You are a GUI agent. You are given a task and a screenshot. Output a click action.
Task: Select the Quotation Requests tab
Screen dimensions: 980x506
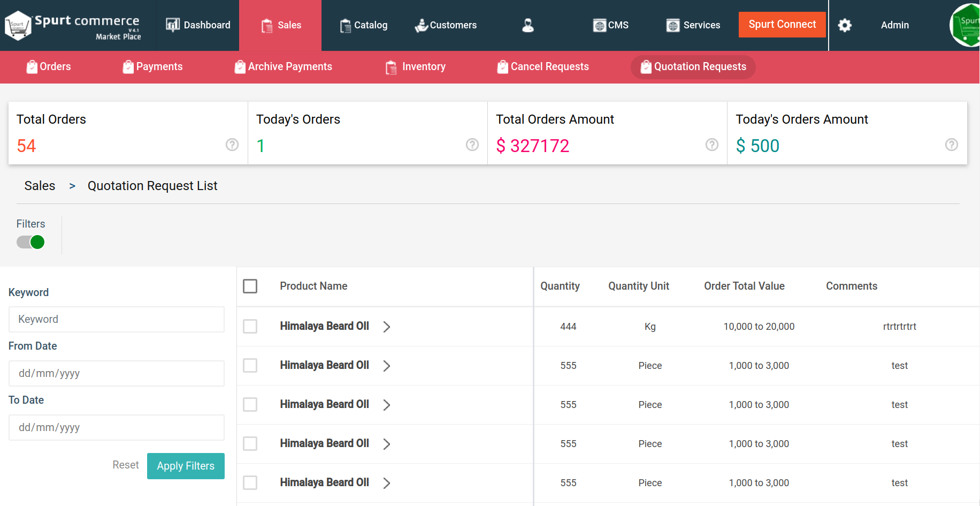(x=693, y=67)
